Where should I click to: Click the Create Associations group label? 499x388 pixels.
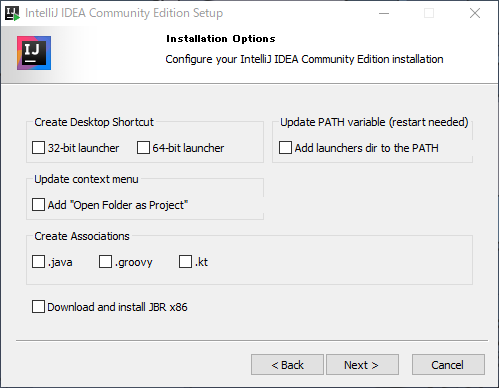point(82,236)
